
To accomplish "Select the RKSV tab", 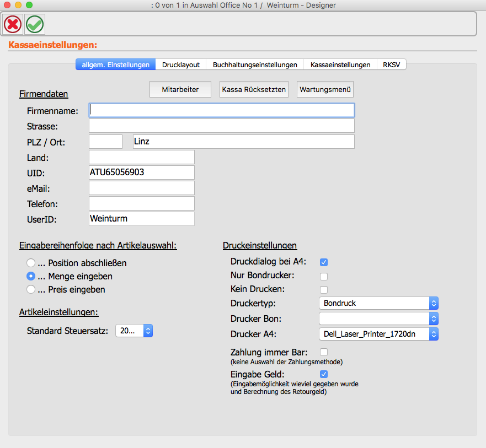I will [x=391, y=64].
